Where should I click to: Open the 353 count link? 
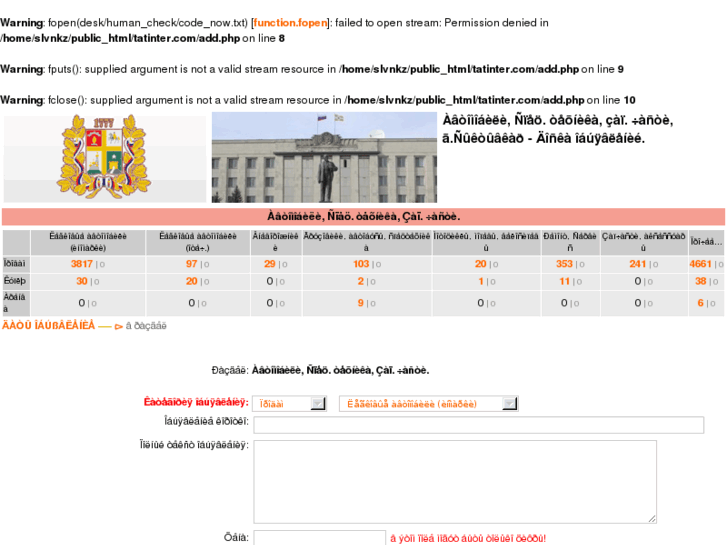click(564, 264)
